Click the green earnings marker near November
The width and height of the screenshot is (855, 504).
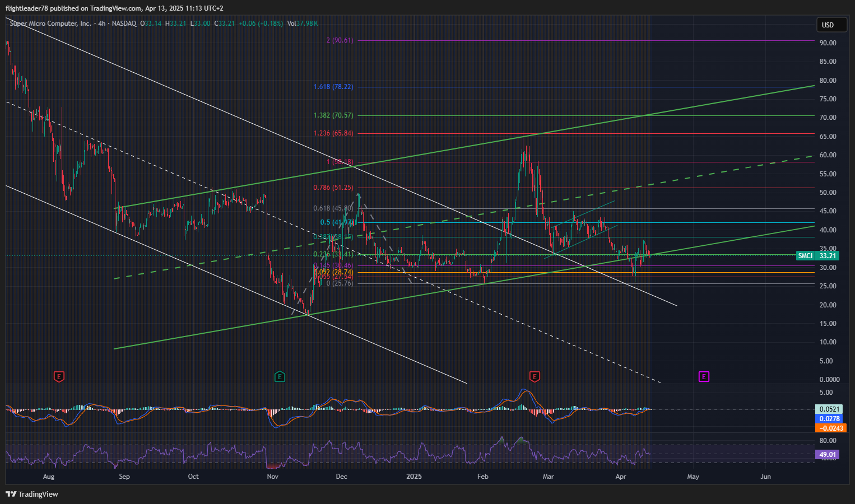(280, 377)
